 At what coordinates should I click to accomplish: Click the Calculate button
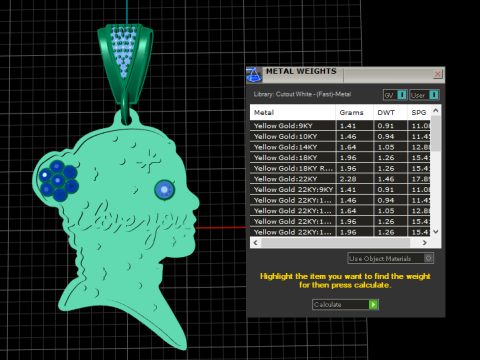coord(345,304)
